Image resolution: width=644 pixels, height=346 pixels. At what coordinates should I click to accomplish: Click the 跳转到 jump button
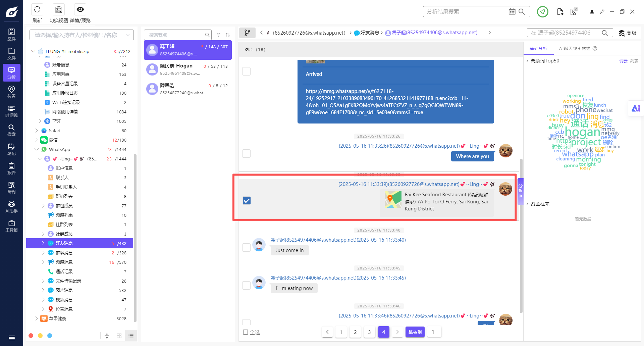[x=415, y=332]
